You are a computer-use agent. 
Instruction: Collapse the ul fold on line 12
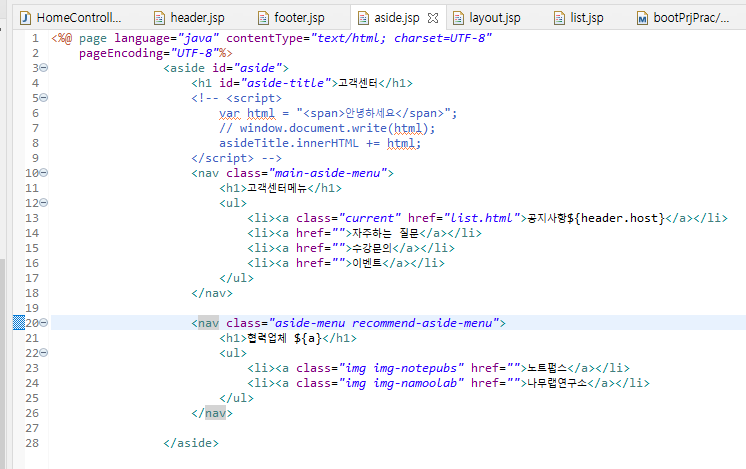pos(44,203)
